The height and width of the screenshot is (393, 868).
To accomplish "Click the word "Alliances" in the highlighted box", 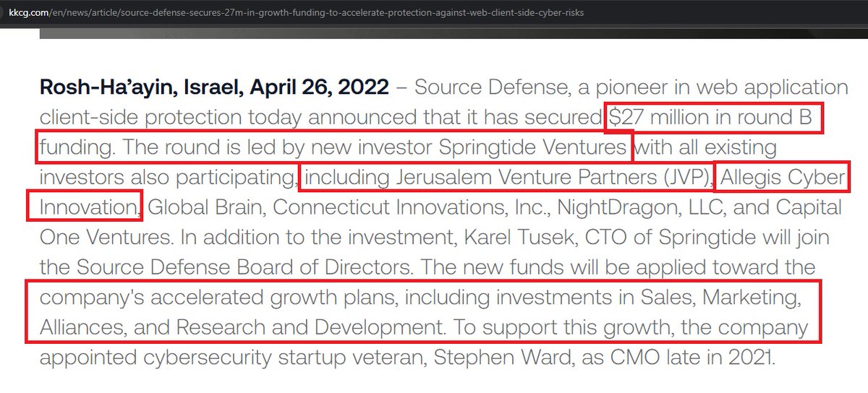I will pyautogui.click(x=82, y=327).
